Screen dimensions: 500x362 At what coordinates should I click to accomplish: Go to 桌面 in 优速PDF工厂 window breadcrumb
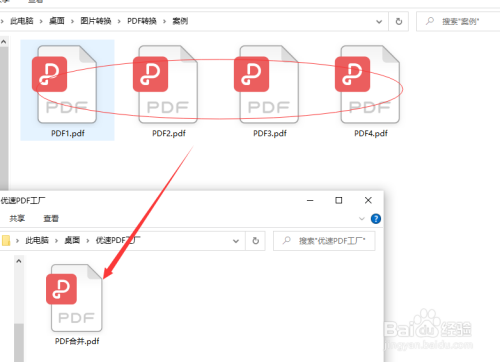tap(72, 240)
